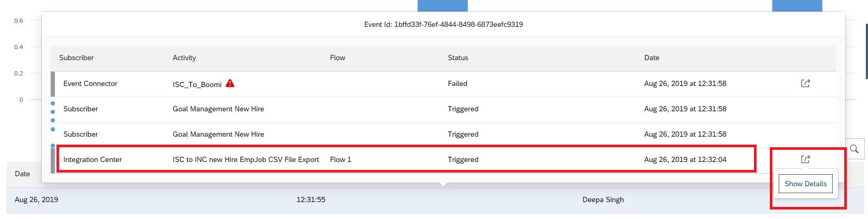Click the Failed status cell
This screenshot has width=868, height=219.
(x=457, y=83)
